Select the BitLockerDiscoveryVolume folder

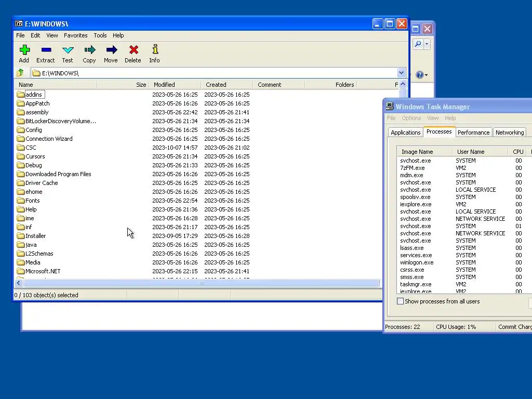point(61,121)
